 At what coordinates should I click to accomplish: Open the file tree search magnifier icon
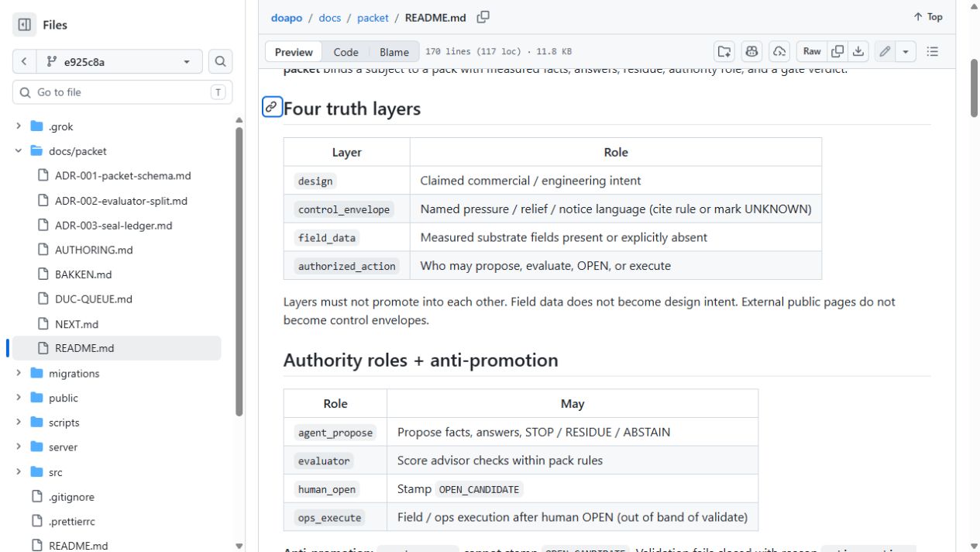(221, 62)
